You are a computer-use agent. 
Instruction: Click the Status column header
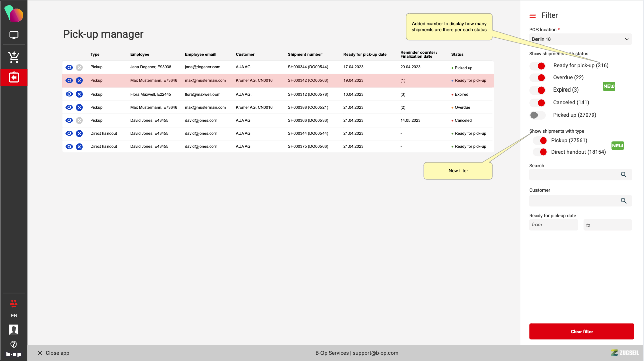click(x=457, y=54)
